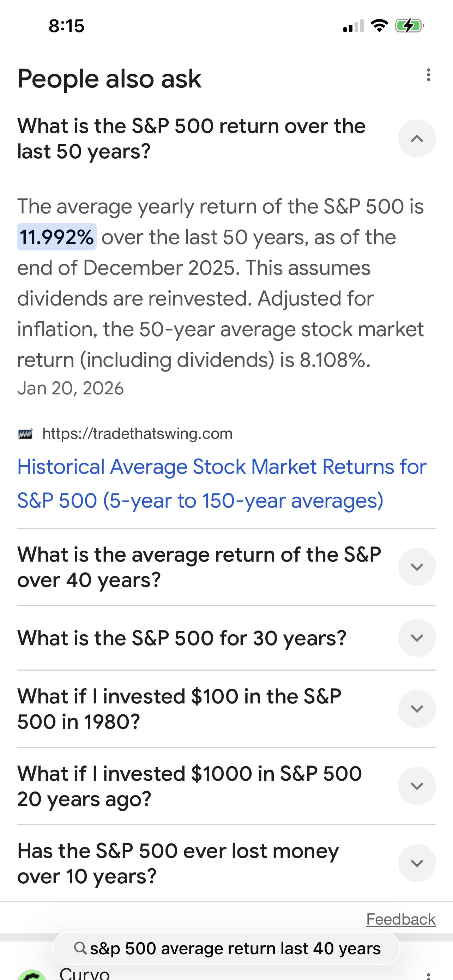Expand the 'lost money over 10 years' chevron

pyautogui.click(x=417, y=863)
